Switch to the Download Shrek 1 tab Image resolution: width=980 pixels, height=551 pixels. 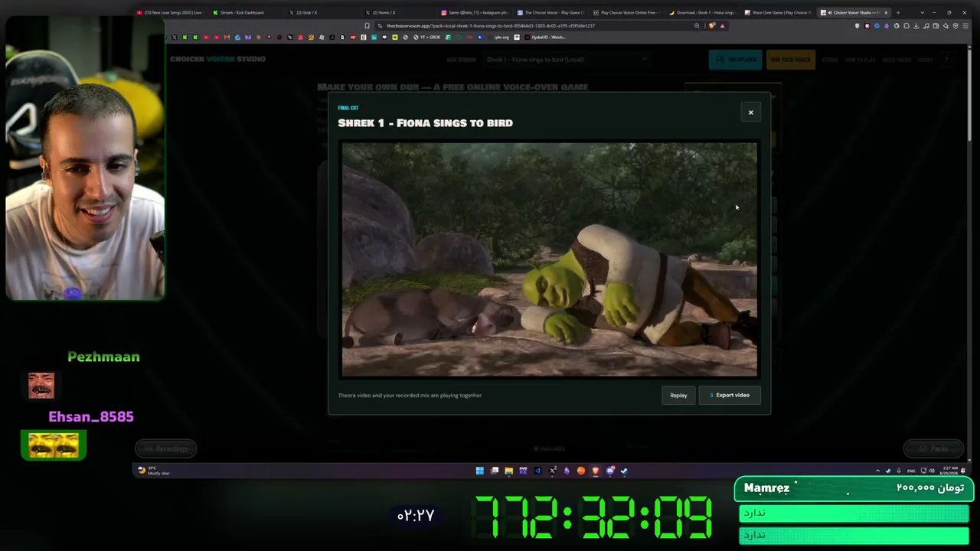pyautogui.click(x=702, y=12)
